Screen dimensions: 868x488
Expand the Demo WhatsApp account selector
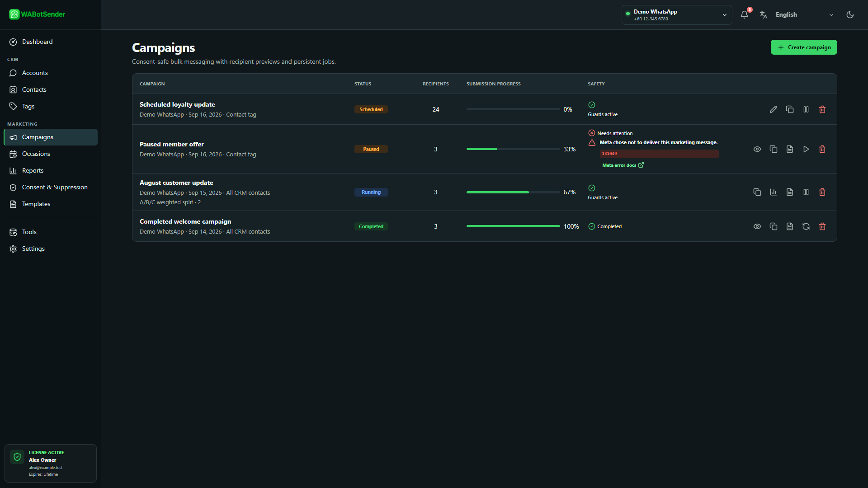(677, 15)
